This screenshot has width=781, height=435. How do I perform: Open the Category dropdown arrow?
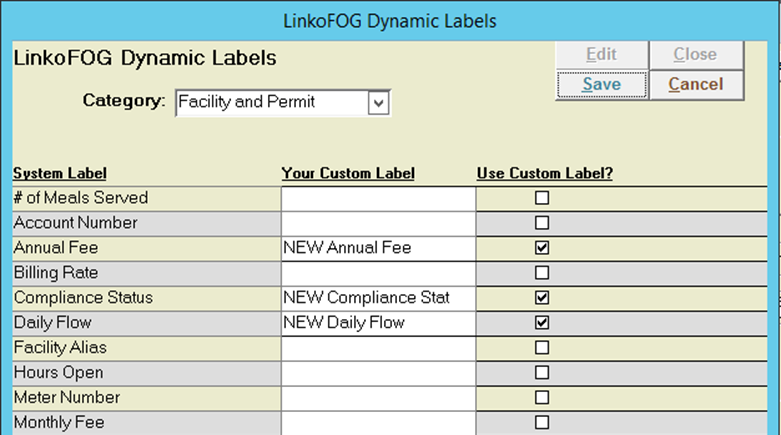(x=378, y=103)
